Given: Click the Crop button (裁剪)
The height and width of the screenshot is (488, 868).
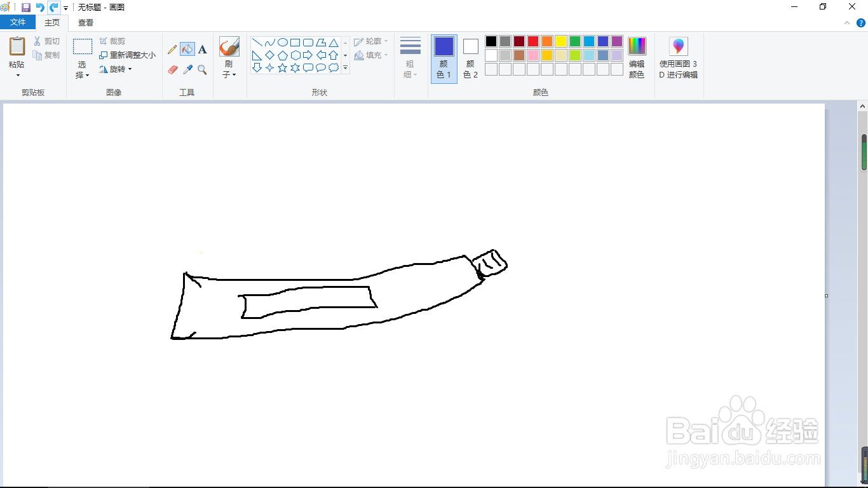Looking at the screenshot, I should coord(112,41).
